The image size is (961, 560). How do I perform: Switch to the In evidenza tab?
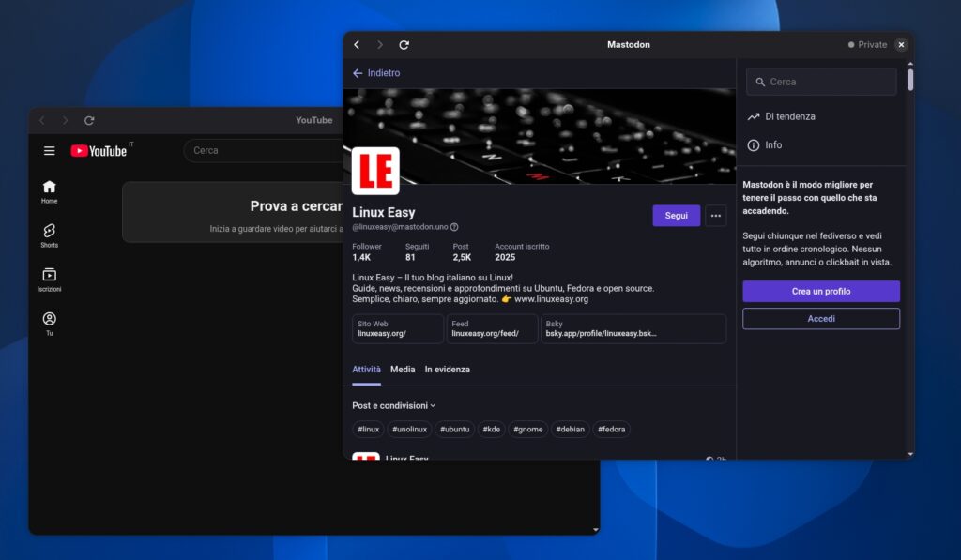coord(448,370)
